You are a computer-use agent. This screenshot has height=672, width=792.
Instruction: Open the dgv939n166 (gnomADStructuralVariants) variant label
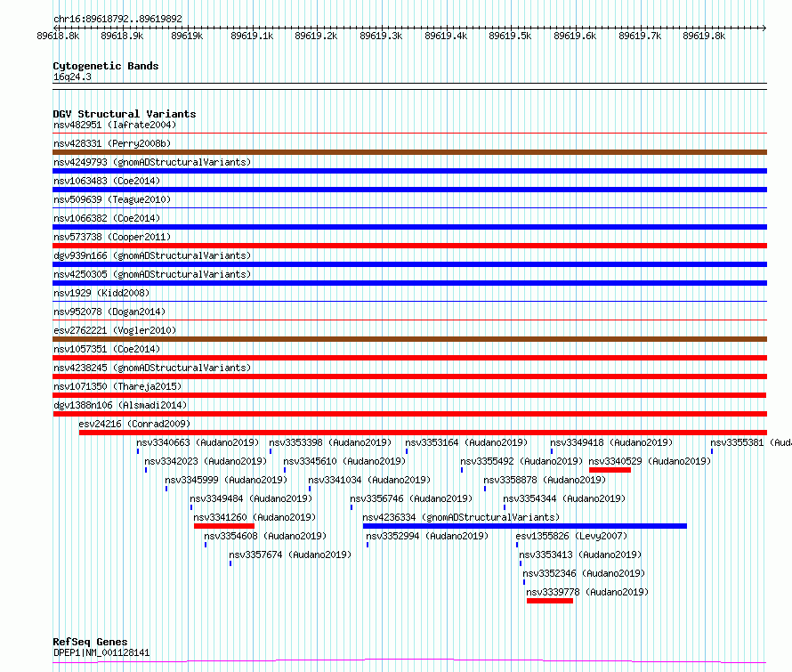point(152,255)
